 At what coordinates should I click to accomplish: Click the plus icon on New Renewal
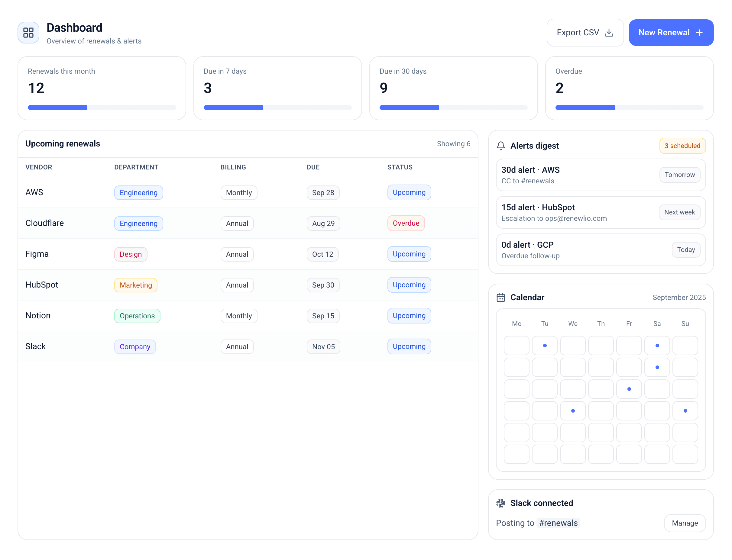pyautogui.click(x=699, y=33)
